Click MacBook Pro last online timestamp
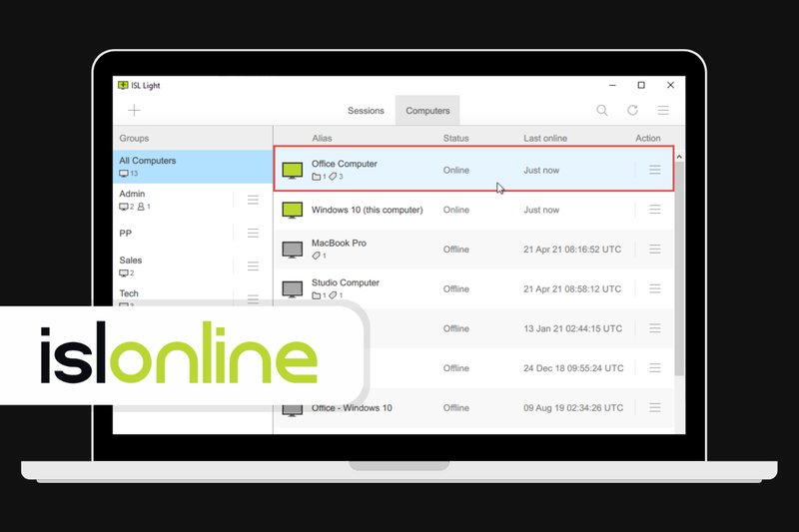 572,249
